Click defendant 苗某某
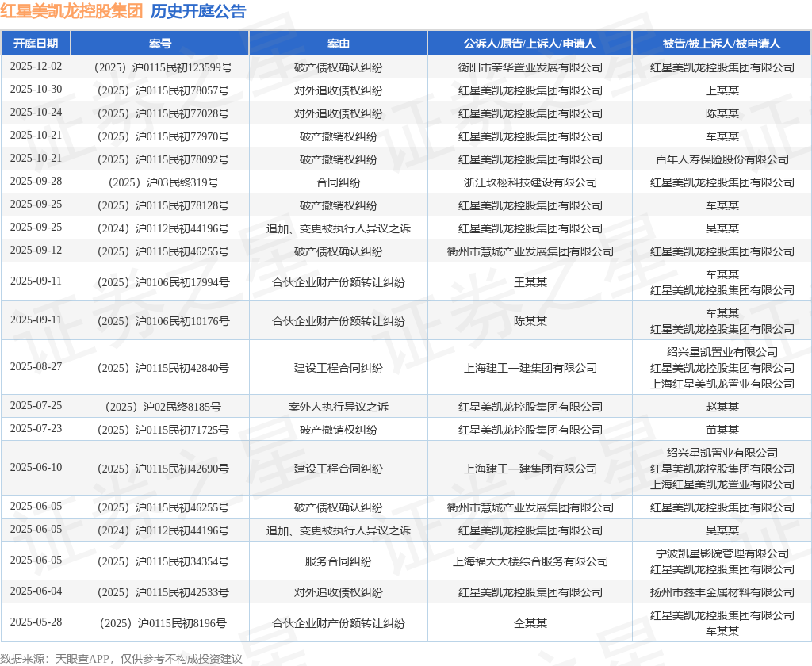Image resolution: width=812 pixels, height=666 pixels. (x=722, y=430)
